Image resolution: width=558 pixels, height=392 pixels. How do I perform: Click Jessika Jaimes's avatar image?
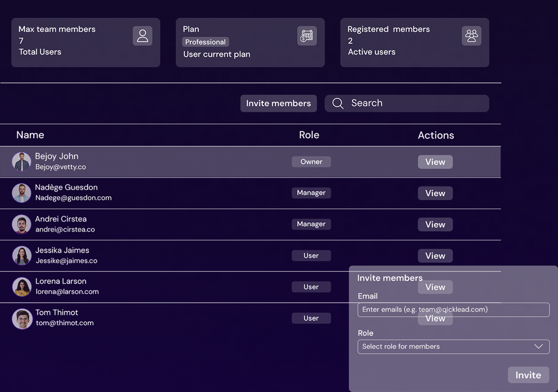point(21,256)
